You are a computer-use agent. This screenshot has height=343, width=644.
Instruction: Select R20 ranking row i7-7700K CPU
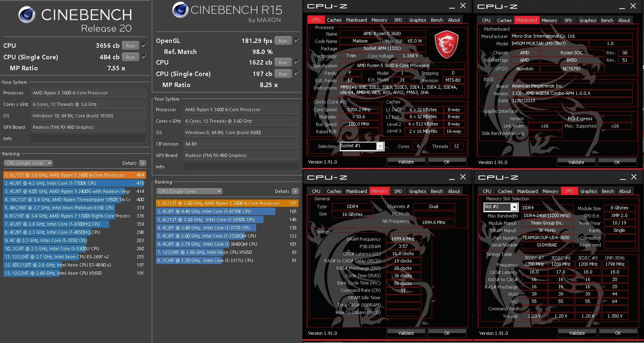click(x=74, y=183)
